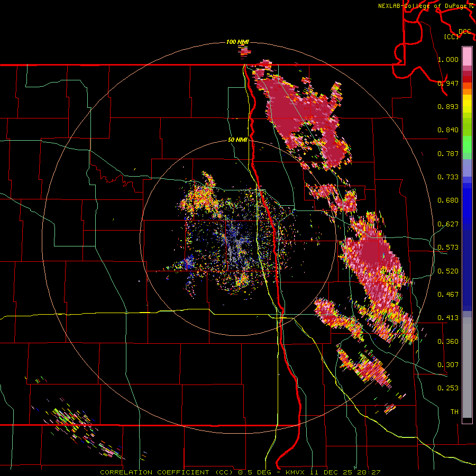Image resolution: width=476 pixels, height=476 pixels.
Task: Click the pink top segment of the color bar
Action: [x=467, y=56]
